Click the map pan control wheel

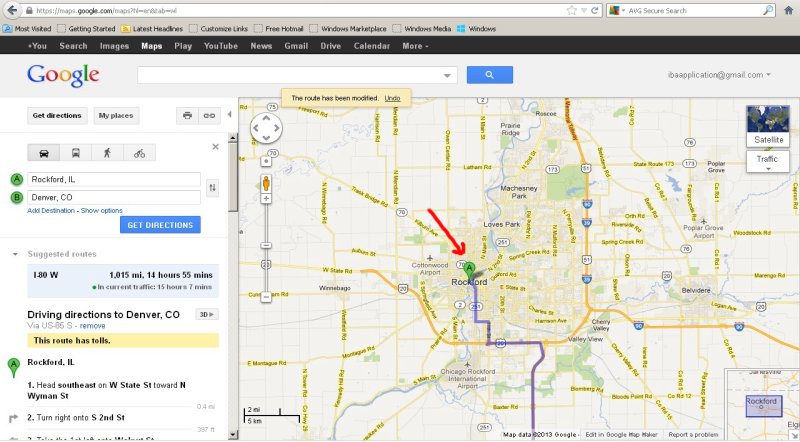(266, 128)
